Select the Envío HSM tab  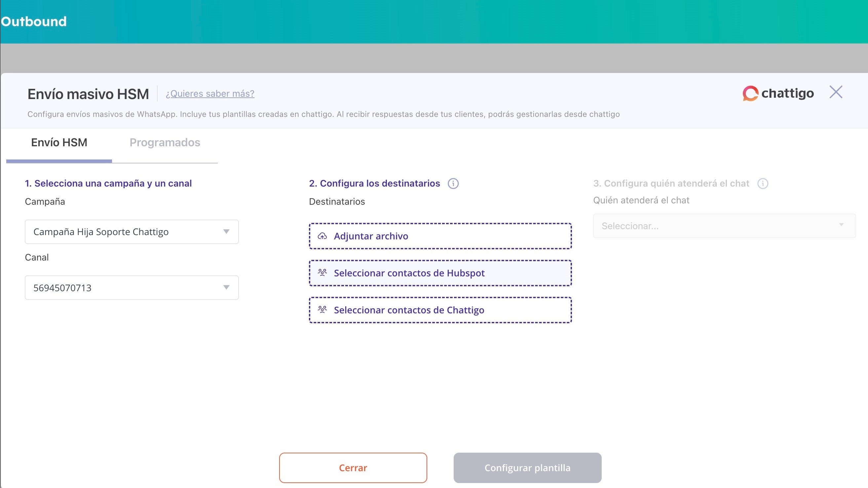point(59,142)
